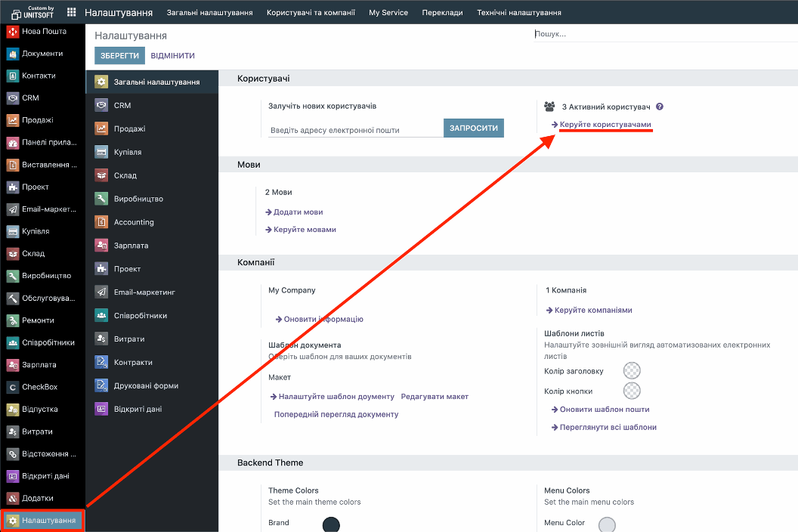This screenshot has width=798, height=532.
Task: Click the help question mark near Активний користувач
Action: (659, 107)
